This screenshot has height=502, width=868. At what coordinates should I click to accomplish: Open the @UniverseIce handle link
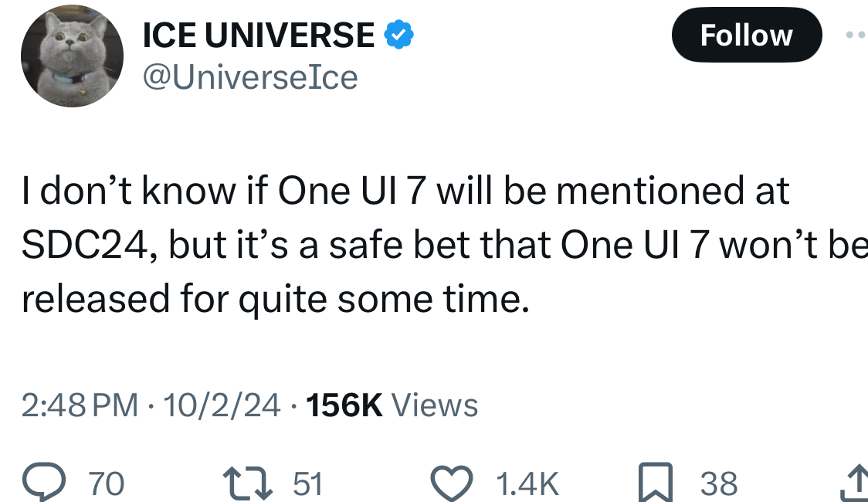click(x=251, y=77)
